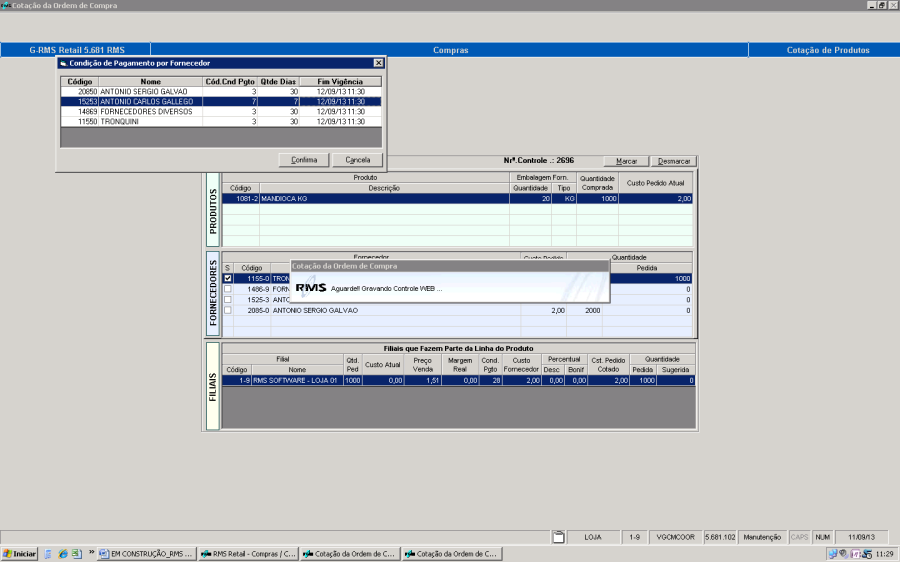
Task: Click the Fim Vigência column header
Action: point(340,82)
